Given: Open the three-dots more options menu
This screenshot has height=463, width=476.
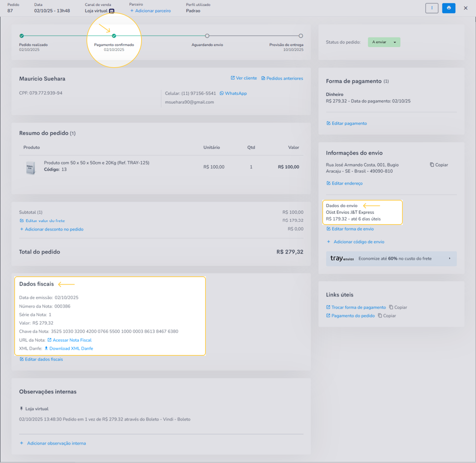Looking at the screenshot, I should coord(432,8).
